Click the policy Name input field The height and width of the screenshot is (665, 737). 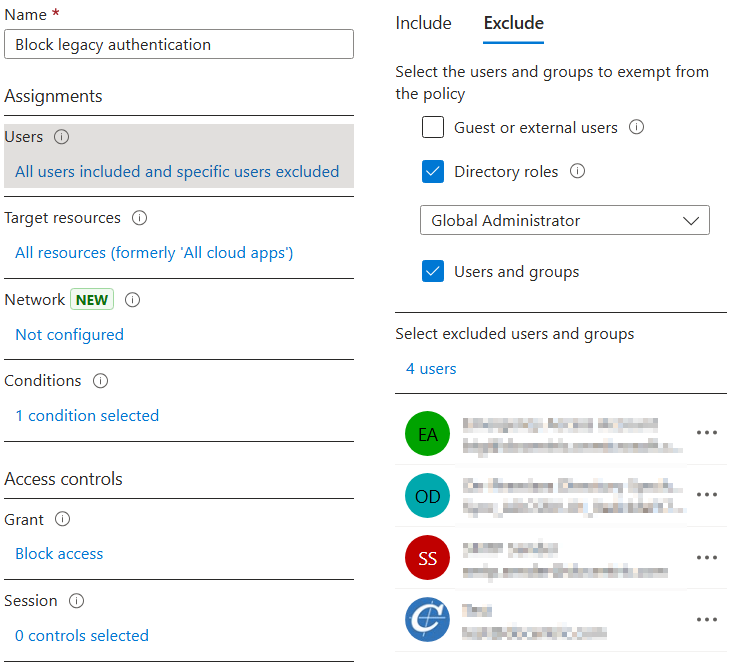click(179, 44)
